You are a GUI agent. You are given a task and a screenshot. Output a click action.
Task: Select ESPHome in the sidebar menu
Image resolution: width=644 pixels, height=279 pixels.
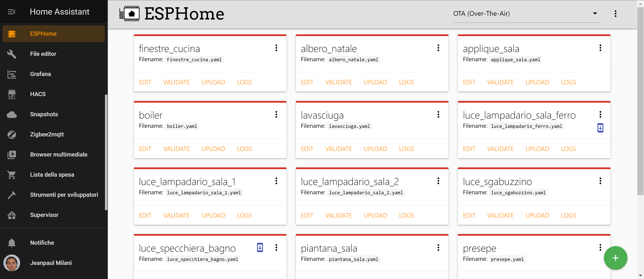pyautogui.click(x=12, y=34)
